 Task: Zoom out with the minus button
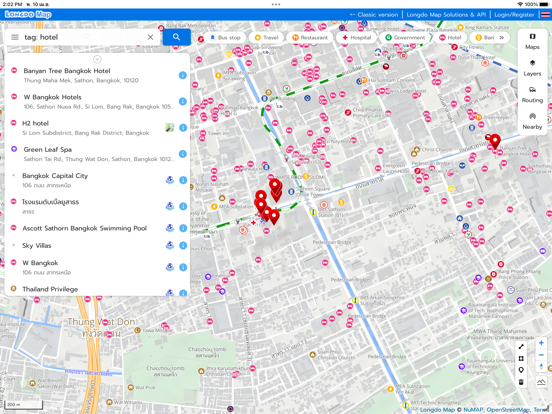(541, 355)
